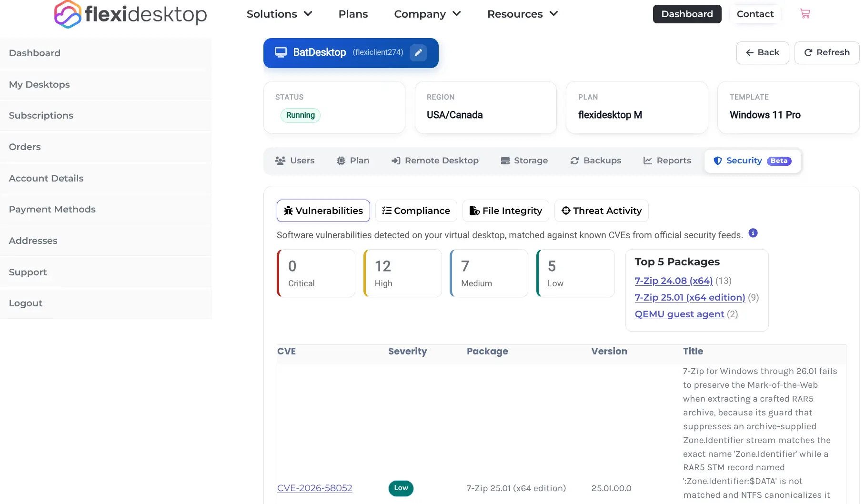This screenshot has width=865, height=504.
Task: Click Logout in the sidebar
Action: [x=106, y=303]
